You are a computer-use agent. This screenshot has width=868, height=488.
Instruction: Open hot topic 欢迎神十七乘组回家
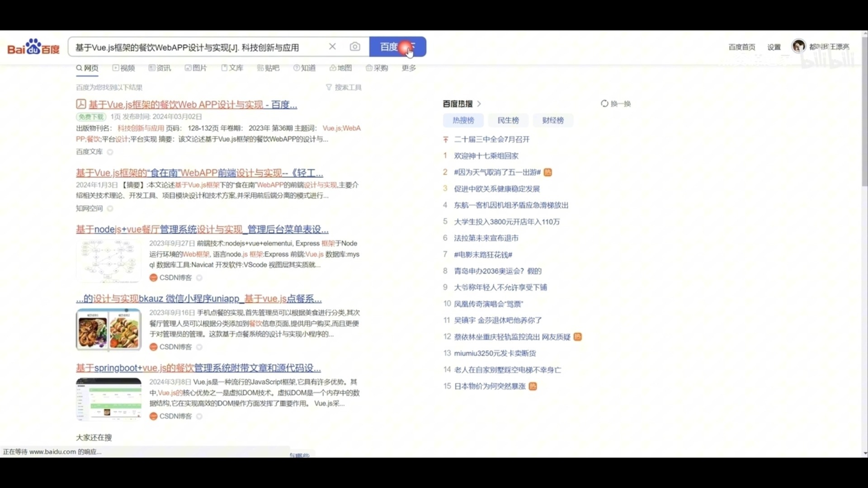click(486, 156)
